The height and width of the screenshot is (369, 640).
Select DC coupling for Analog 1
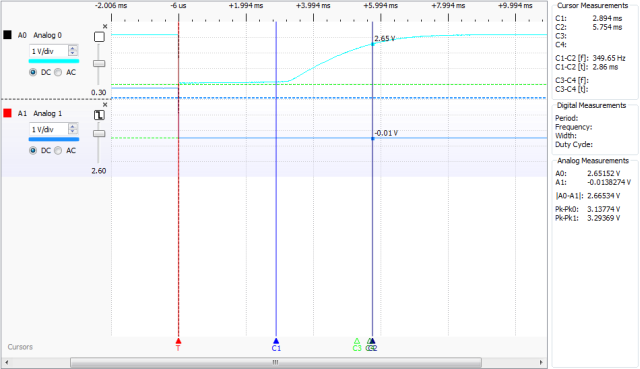tap(33, 151)
